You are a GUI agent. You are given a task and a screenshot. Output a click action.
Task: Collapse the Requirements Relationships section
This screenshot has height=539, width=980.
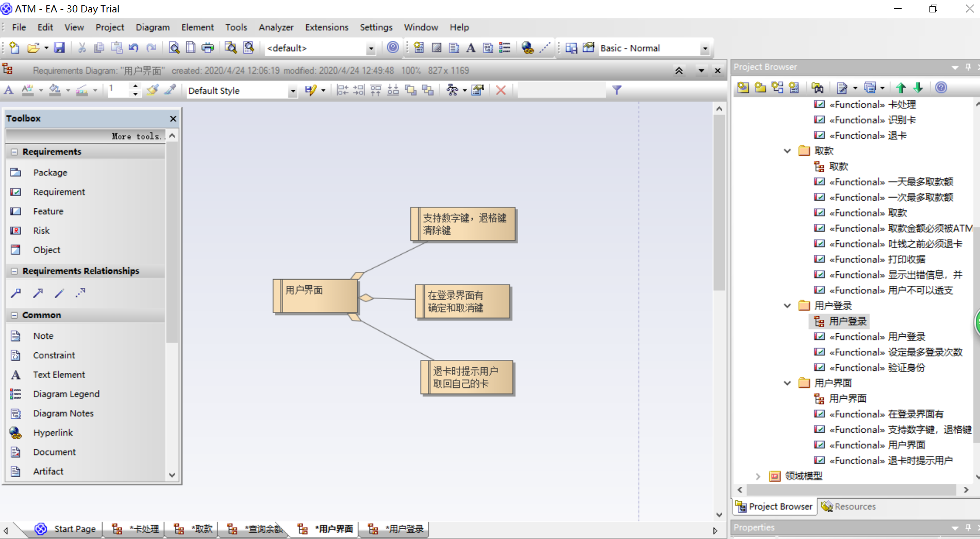14,271
